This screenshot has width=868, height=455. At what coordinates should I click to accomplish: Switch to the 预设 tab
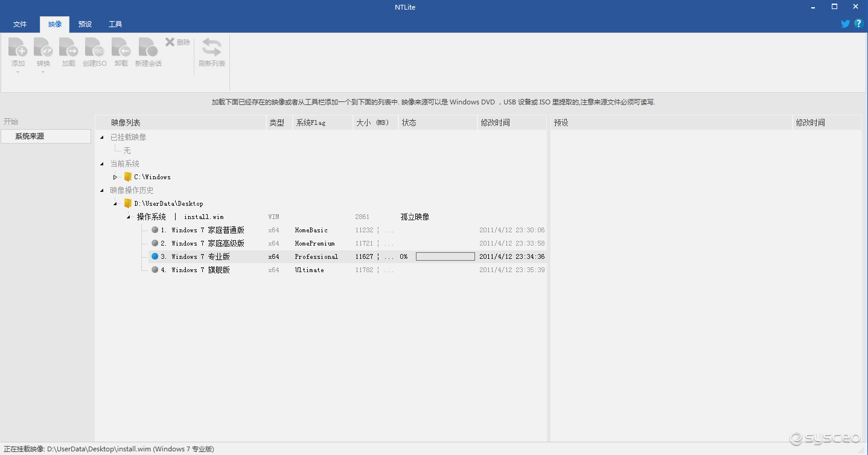85,24
